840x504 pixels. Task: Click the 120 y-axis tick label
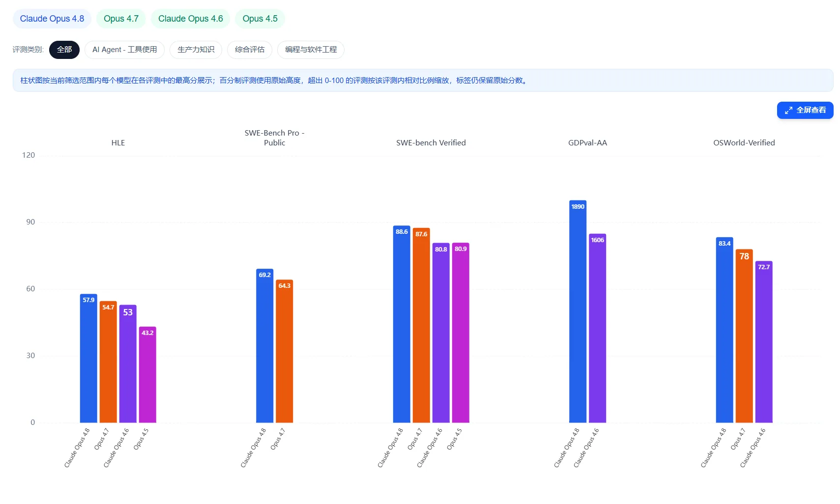(29, 155)
